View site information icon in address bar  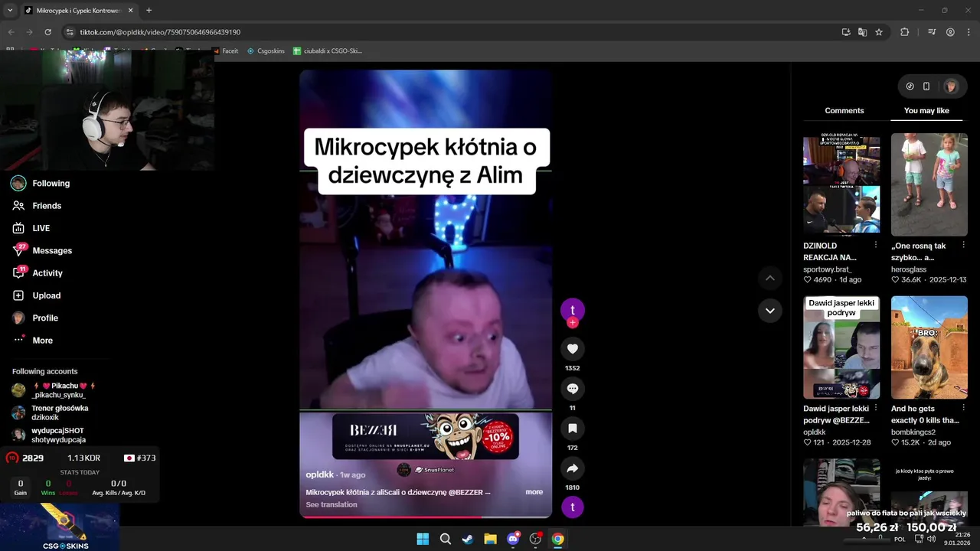[x=70, y=32]
